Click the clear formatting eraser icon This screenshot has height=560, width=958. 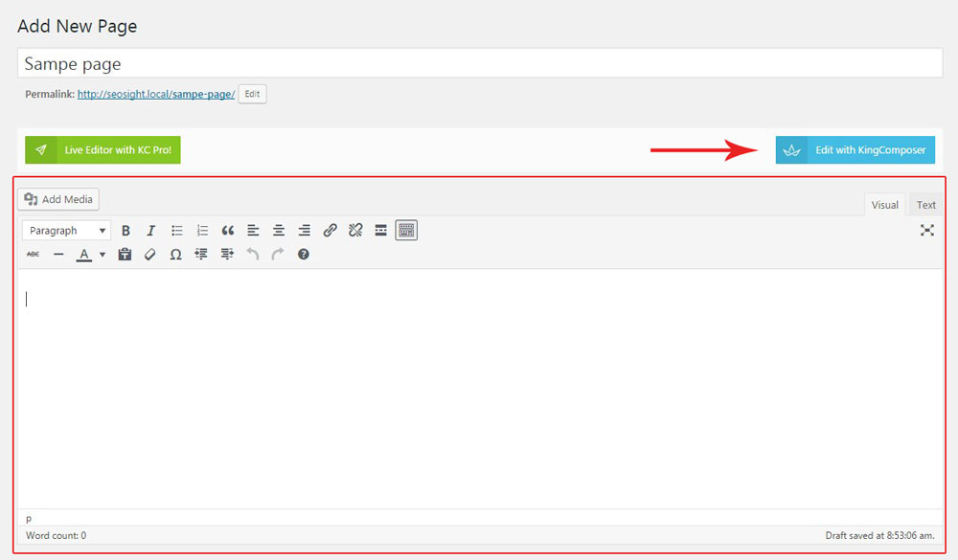coord(149,255)
